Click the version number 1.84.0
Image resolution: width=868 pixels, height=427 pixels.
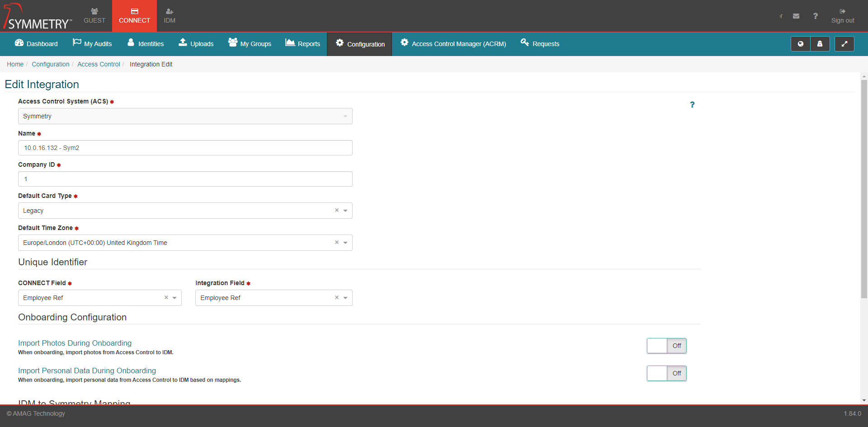point(852,413)
